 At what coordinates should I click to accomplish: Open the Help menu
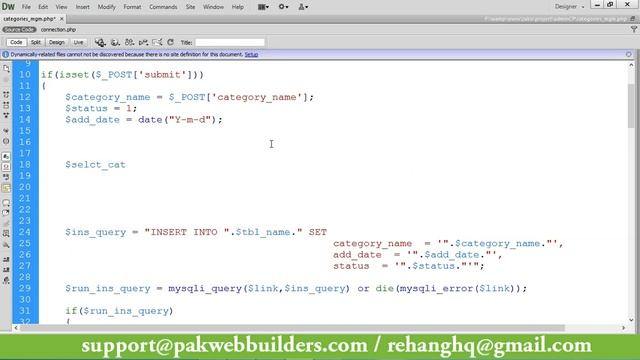coord(238,7)
